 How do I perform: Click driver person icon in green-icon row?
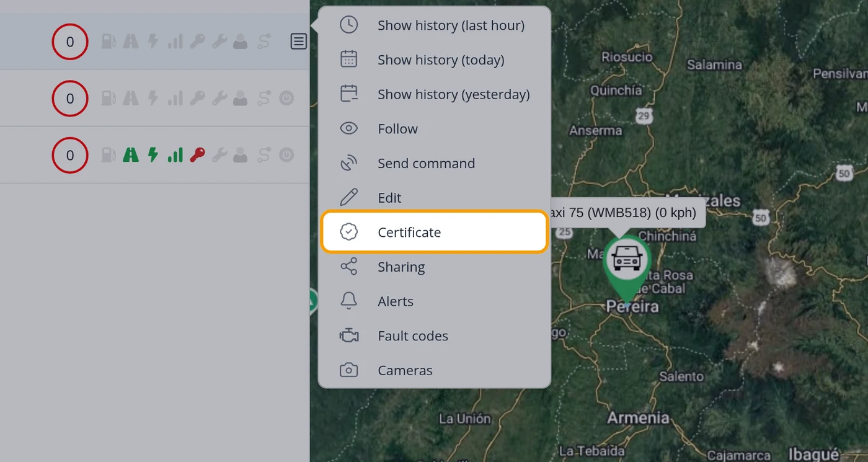241,155
